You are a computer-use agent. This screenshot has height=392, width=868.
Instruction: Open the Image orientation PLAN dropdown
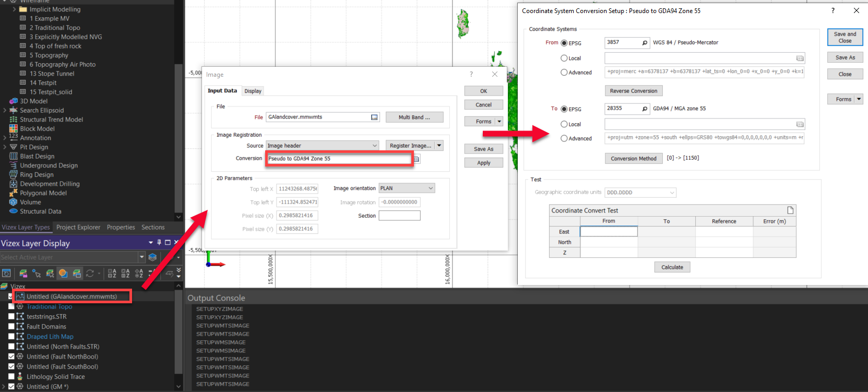click(x=431, y=188)
